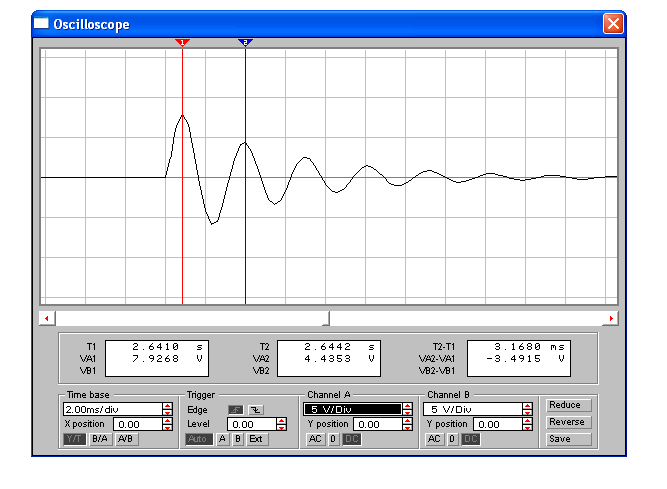Click the VA2 value 4.4353 V
This screenshot has height=489, width=667.
click(339, 358)
